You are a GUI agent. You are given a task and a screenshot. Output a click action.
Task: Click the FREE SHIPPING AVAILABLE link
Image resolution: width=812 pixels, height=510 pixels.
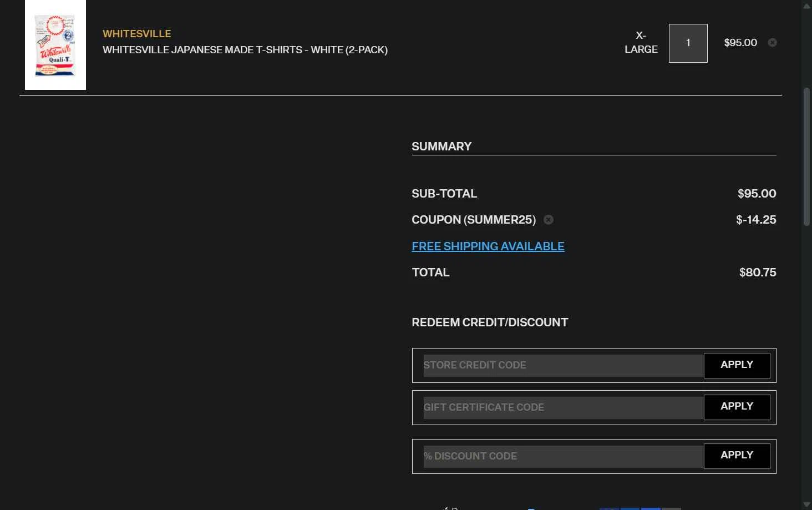[x=488, y=246]
